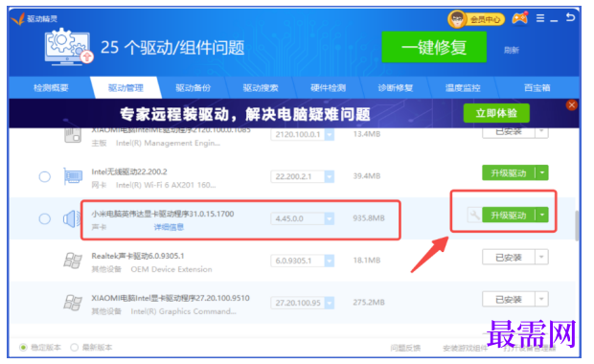594x364 pixels.
Task: Click 升级驱动 for 小米电脑英伟达显卡驱动
Action: coord(509,216)
